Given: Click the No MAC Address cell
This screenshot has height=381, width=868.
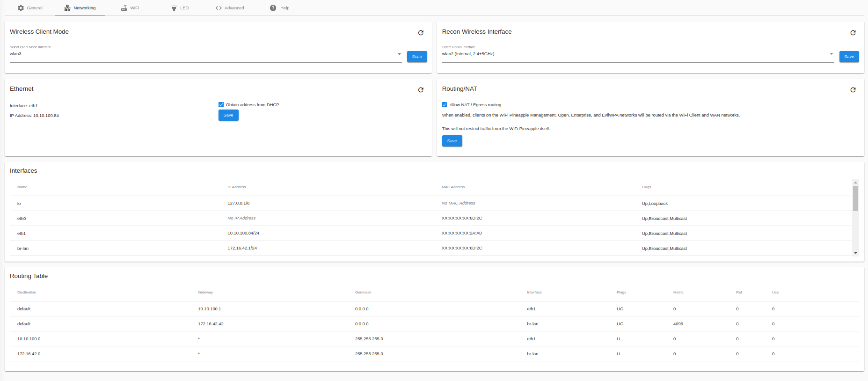Looking at the screenshot, I should click(459, 203).
